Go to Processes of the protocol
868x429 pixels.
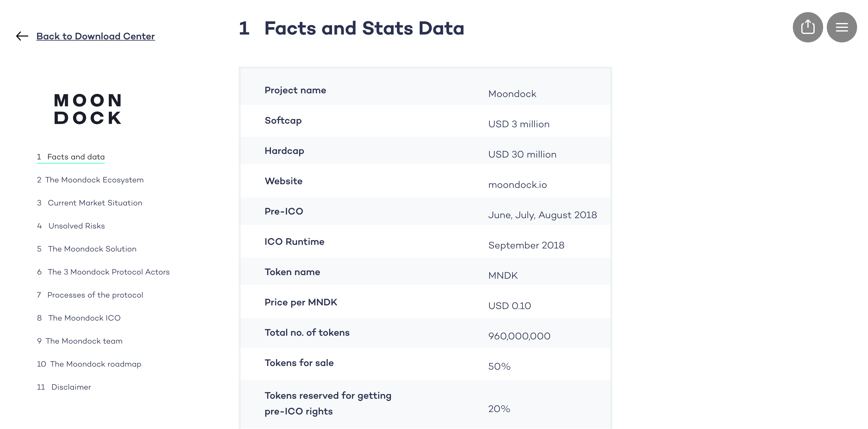pyautogui.click(x=90, y=295)
